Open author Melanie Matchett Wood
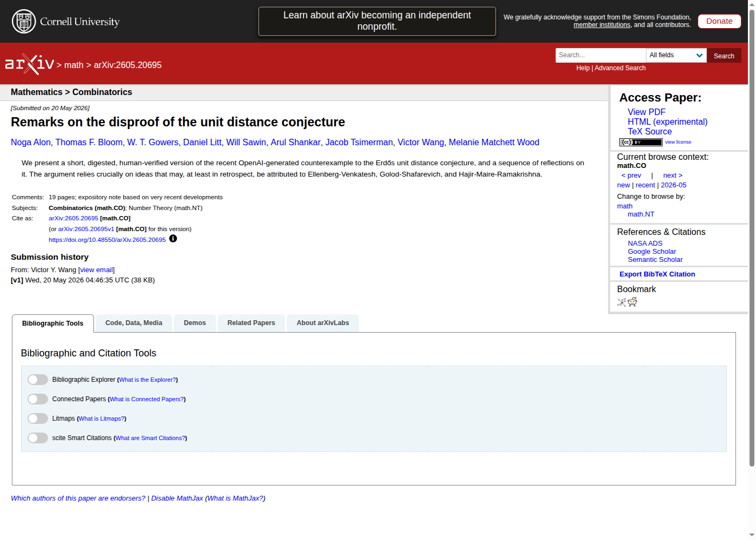 (x=494, y=142)
